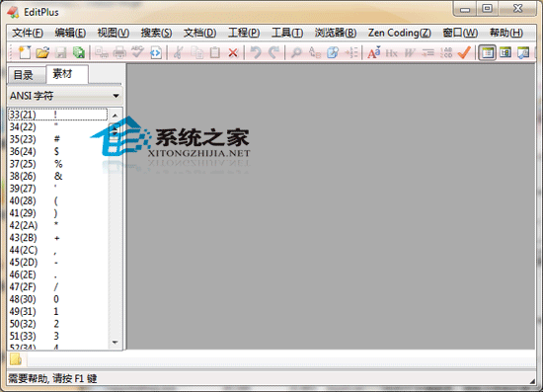The width and height of the screenshot is (543, 392).
Task: Select the 43(2B) + row
Action: (57, 238)
